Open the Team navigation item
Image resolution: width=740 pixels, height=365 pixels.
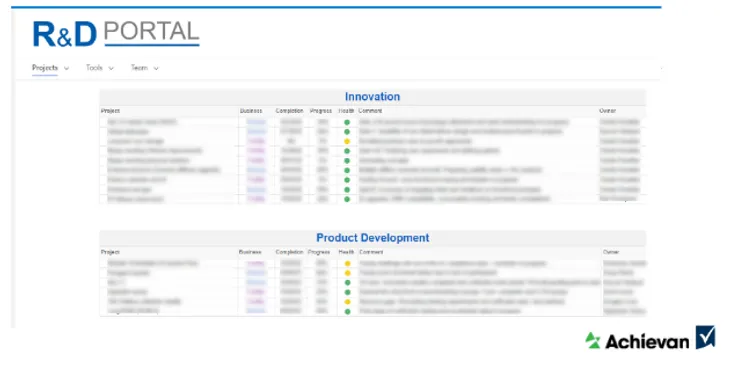[x=139, y=68]
